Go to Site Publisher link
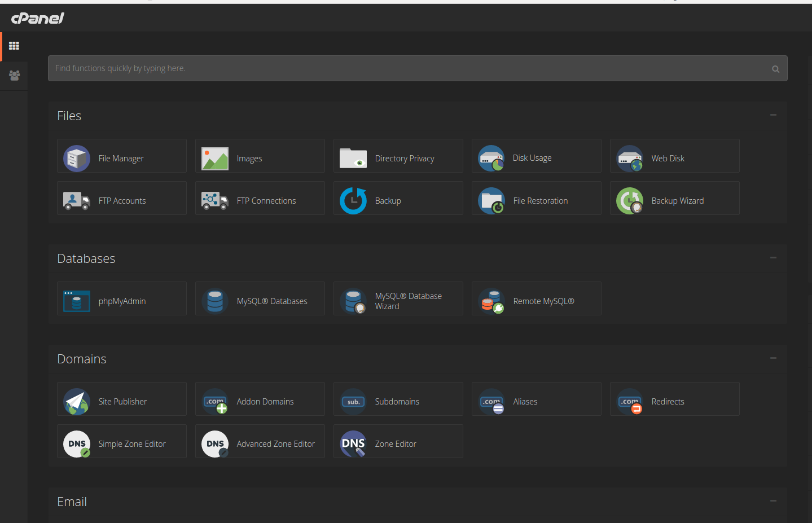 (x=123, y=402)
